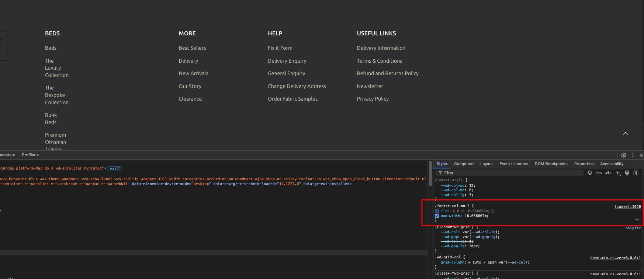Open the Layout tab

487,164
